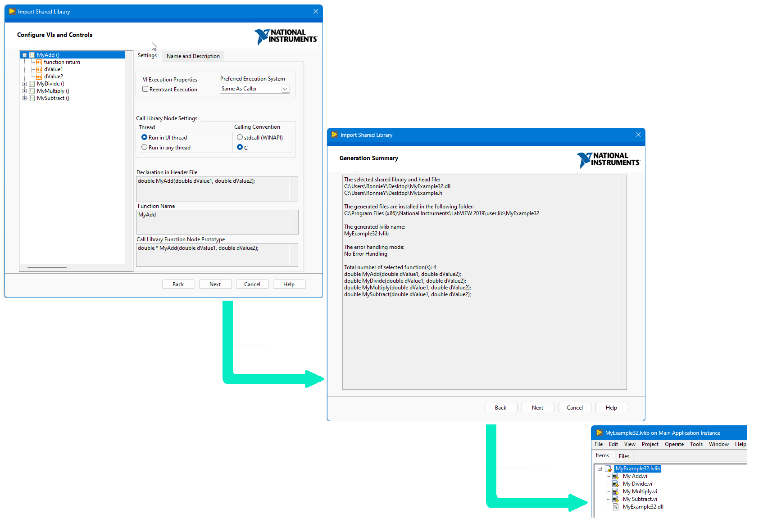Click LabVIEW icon in Configure VIs title bar

pyautogui.click(x=12, y=11)
